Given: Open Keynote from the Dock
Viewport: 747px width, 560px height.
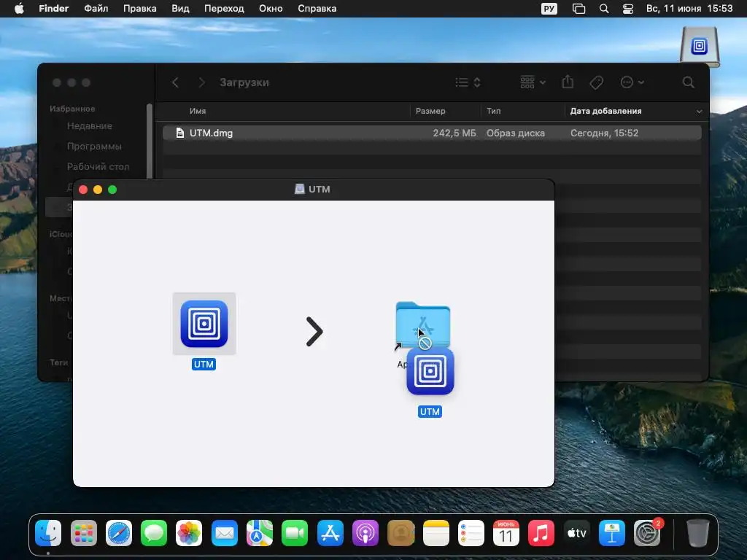Looking at the screenshot, I should click(612, 533).
